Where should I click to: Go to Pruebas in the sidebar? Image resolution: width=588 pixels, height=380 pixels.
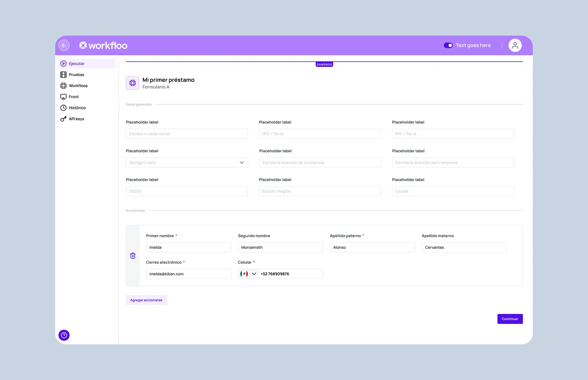coord(76,75)
